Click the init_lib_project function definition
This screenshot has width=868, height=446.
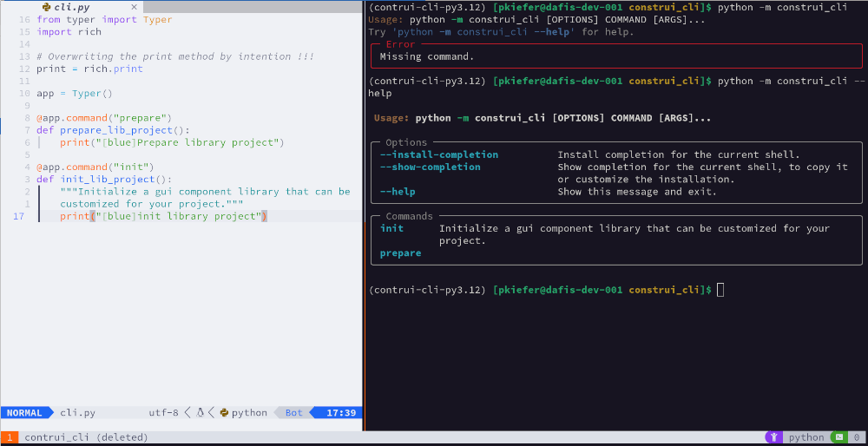104,180
